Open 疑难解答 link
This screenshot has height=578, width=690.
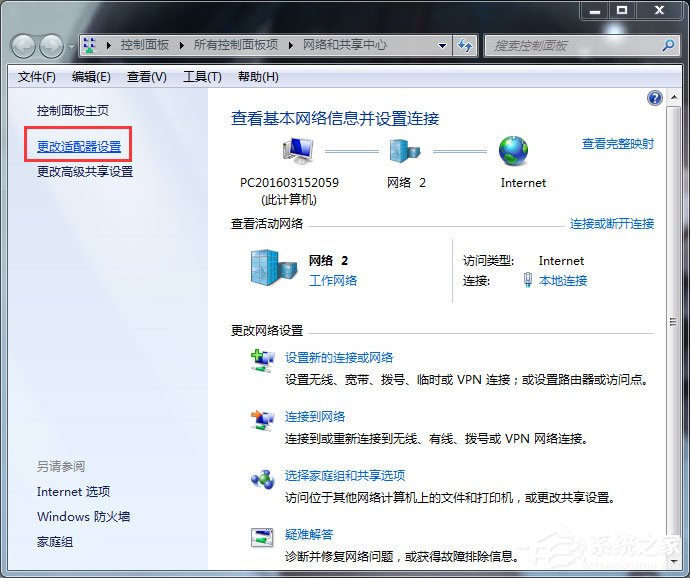pyautogui.click(x=309, y=534)
